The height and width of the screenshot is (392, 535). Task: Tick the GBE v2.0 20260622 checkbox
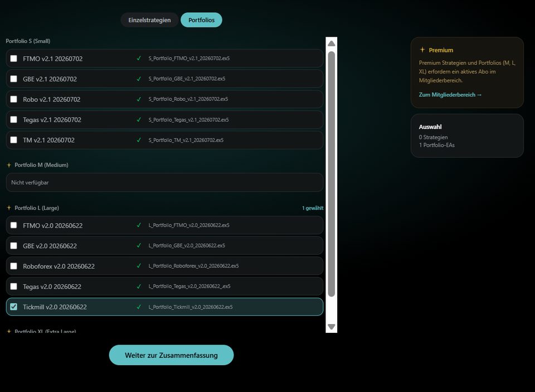13,245
